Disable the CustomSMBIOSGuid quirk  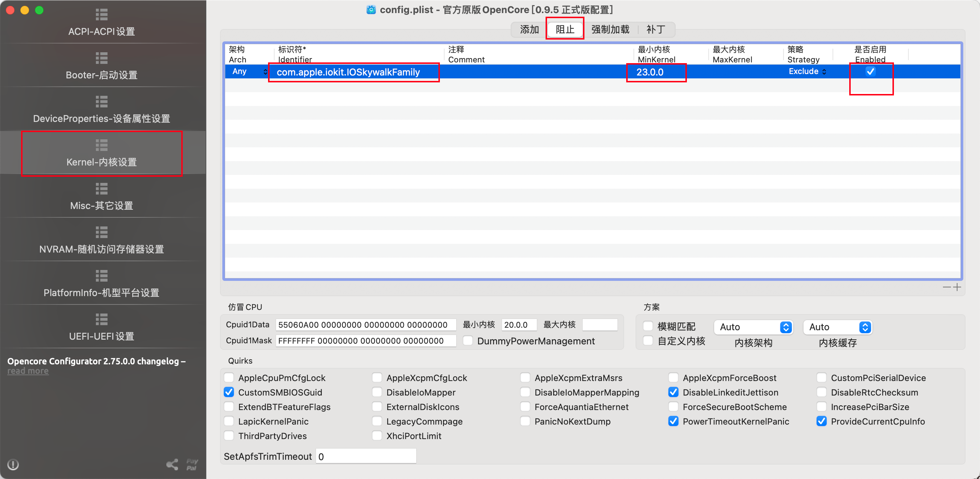[229, 392]
